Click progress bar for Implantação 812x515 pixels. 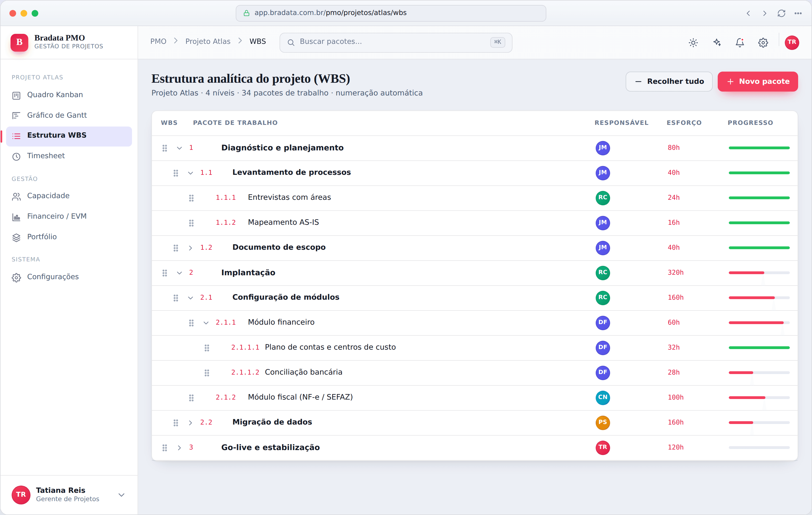(759, 273)
